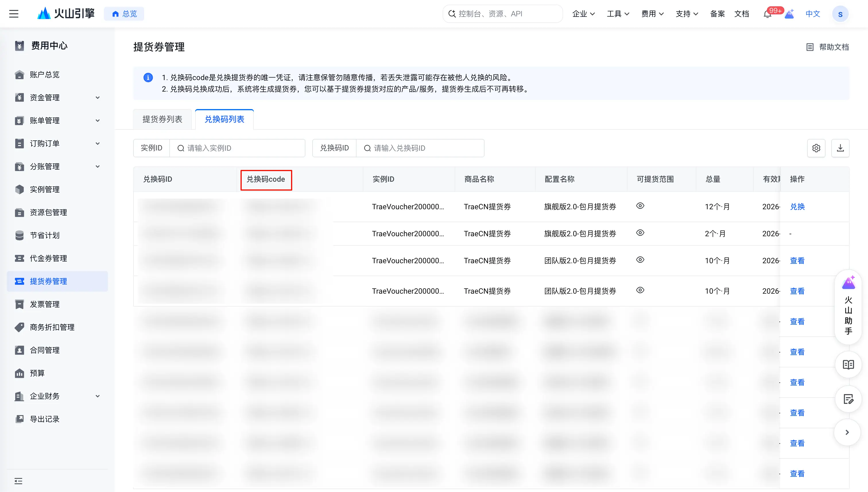Click the 费用中心 sidebar title
Viewport: 868px width, 492px height.
pos(49,46)
